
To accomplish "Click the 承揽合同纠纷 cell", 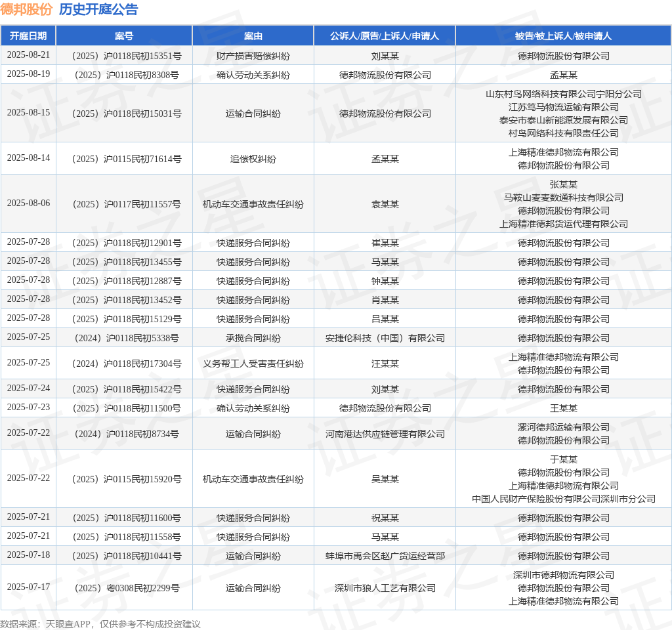I will coord(253,338).
